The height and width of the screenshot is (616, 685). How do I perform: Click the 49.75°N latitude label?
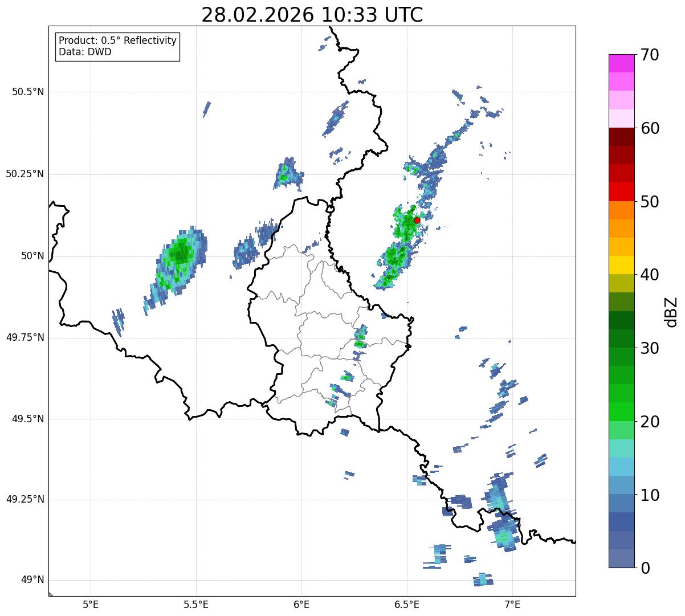pyautogui.click(x=25, y=337)
